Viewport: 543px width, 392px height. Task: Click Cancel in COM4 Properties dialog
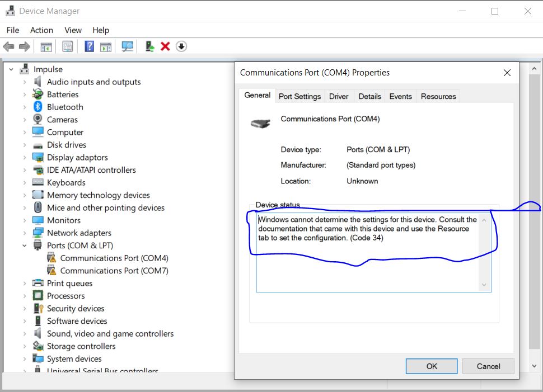pyautogui.click(x=488, y=366)
